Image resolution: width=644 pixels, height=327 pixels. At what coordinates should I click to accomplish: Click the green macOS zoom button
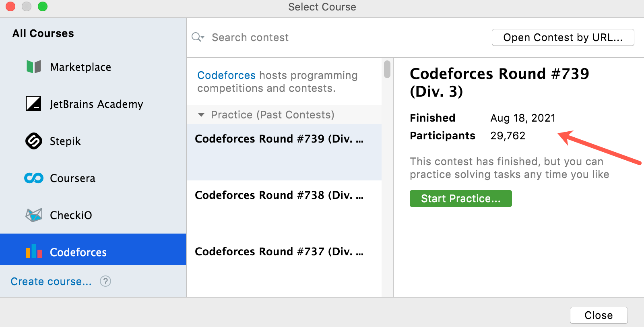(43, 7)
